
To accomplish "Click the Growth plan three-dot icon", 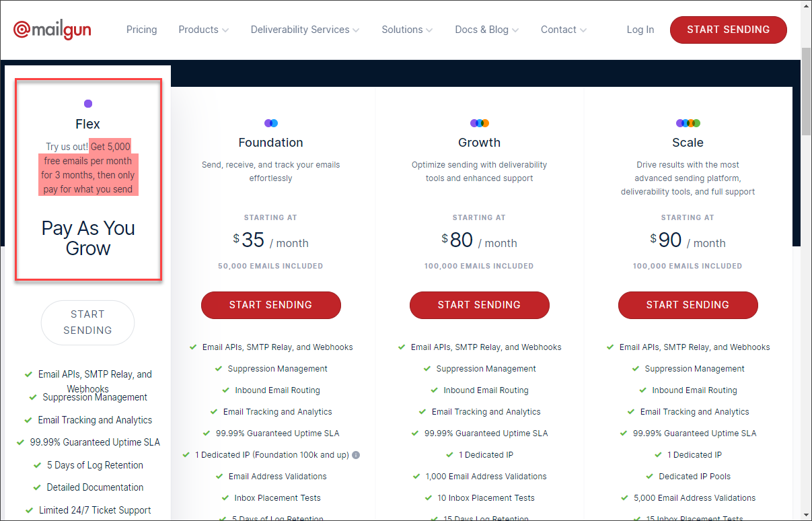I will [480, 123].
